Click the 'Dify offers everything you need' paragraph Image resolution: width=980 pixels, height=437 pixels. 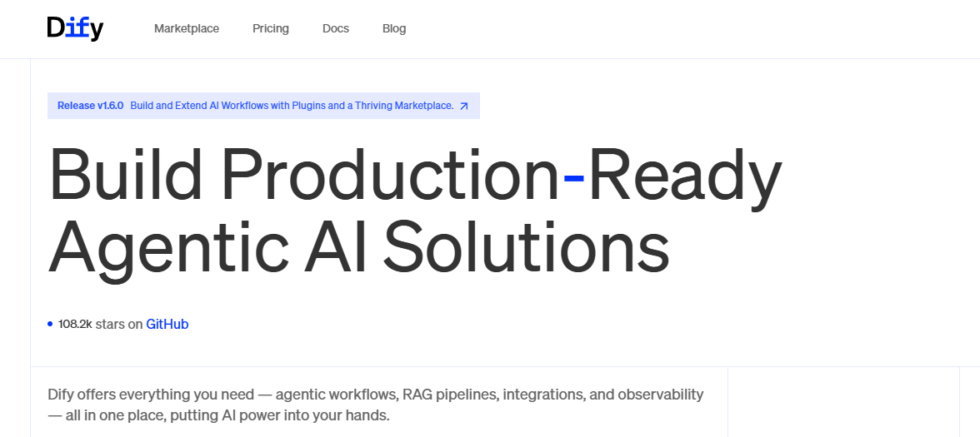pyautogui.click(x=375, y=395)
